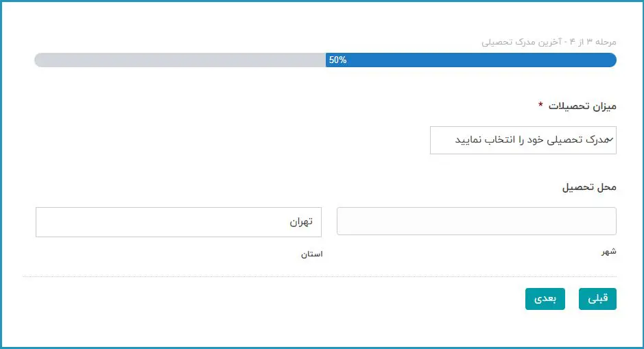Click the rounded left end of progress bar
Viewport: 644px width, 349px height.
pyautogui.click(x=39, y=60)
